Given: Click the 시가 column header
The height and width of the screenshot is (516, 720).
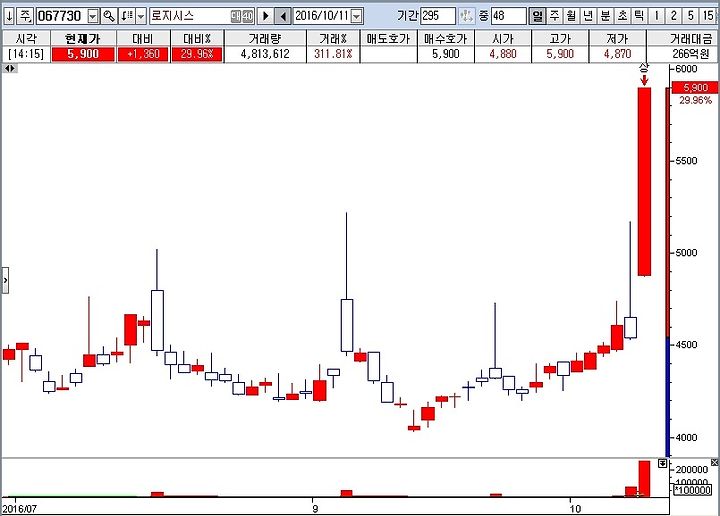Looking at the screenshot, I should [503, 39].
